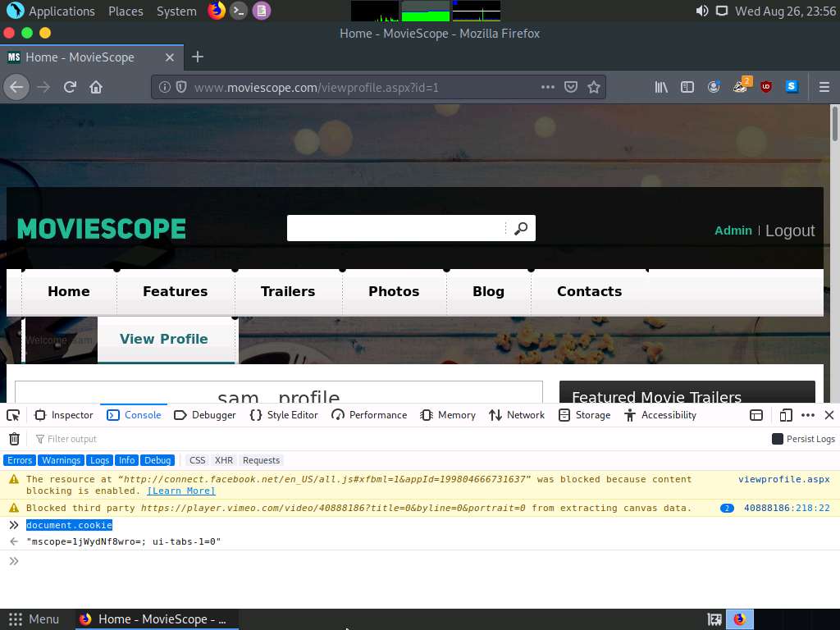
Task: Open the Learn More link in console warning
Action: (x=180, y=491)
